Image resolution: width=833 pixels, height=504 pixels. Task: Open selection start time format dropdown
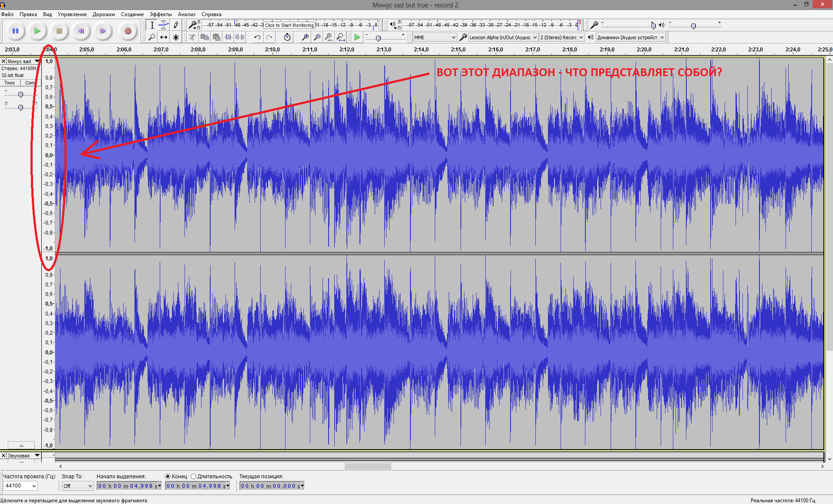(159, 486)
